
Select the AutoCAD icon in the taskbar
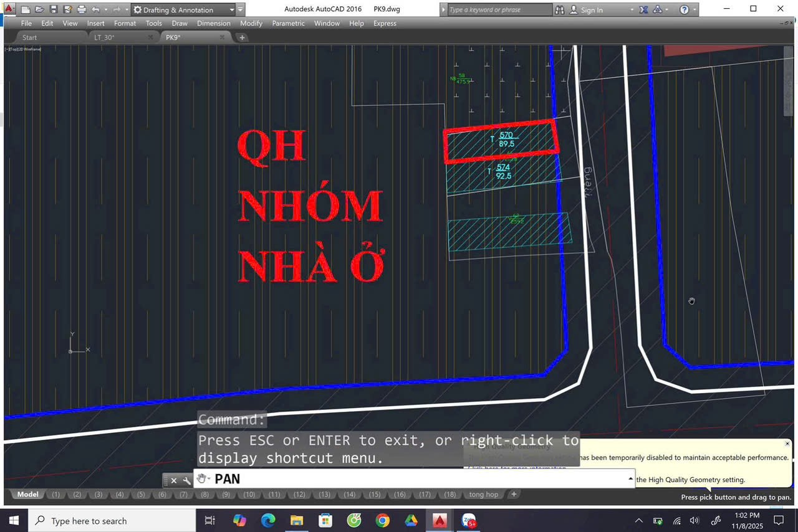[x=440, y=520]
